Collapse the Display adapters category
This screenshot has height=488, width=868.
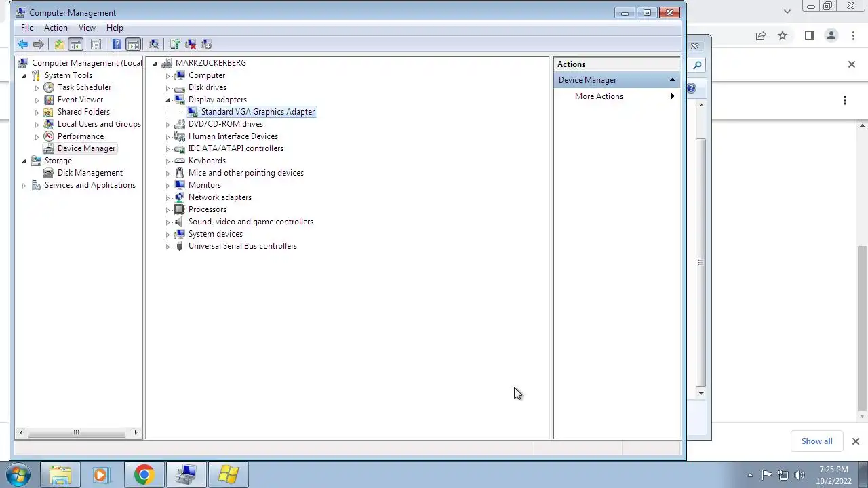point(167,100)
